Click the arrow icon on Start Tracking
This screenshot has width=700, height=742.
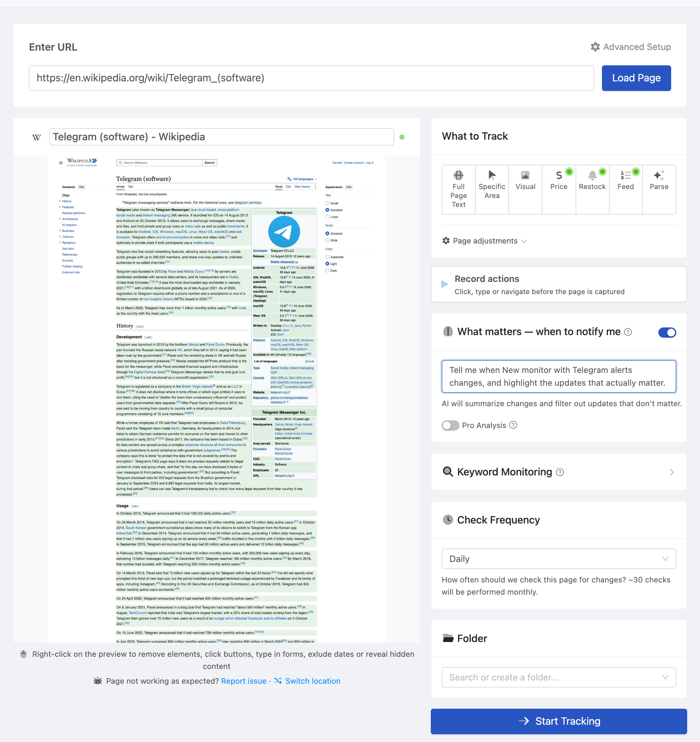[x=523, y=721]
